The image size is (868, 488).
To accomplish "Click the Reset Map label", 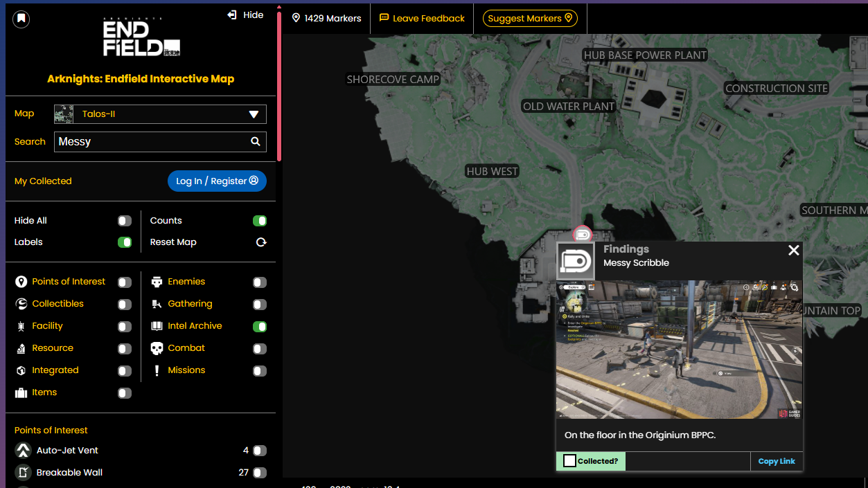I will (173, 242).
